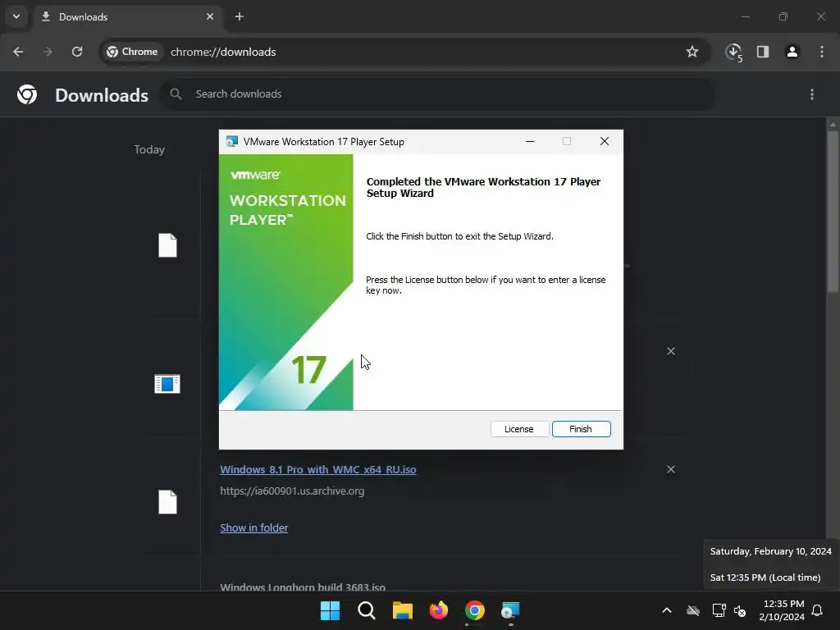Click Today date heading
The width and height of the screenshot is (840, 630).
149,149
